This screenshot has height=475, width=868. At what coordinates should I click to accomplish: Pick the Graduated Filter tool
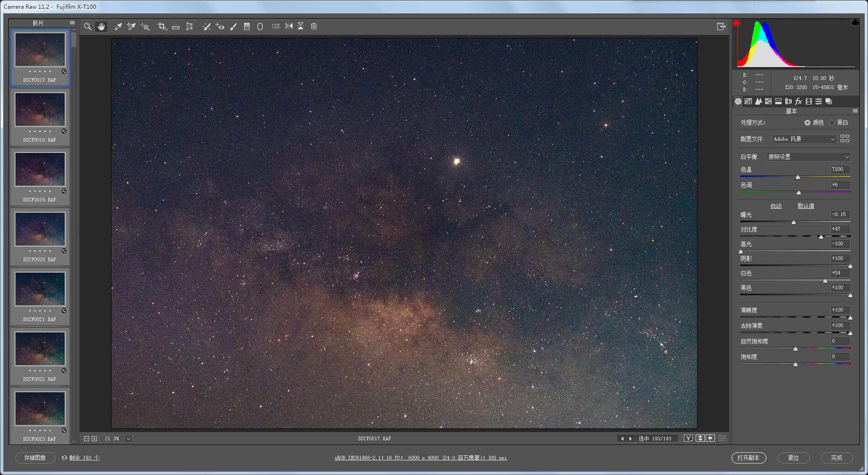[247, 26]
